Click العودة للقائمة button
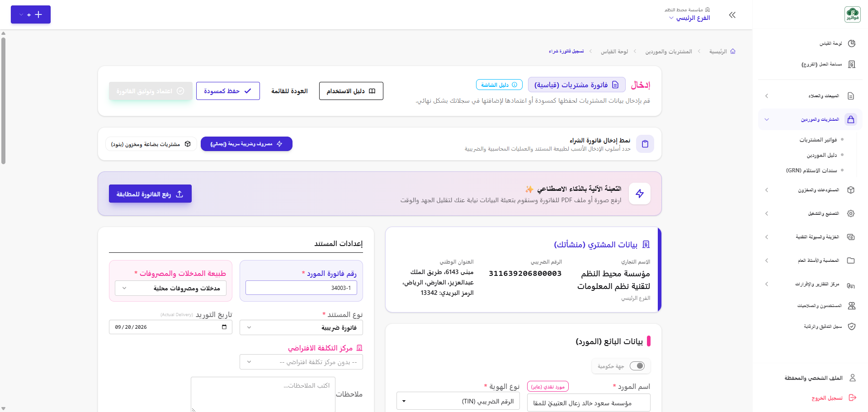The width and height of the screenshot is (868, 412). 289,91
